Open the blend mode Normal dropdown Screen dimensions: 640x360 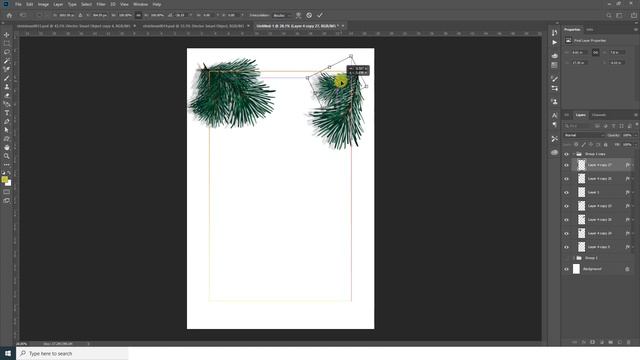584,135
